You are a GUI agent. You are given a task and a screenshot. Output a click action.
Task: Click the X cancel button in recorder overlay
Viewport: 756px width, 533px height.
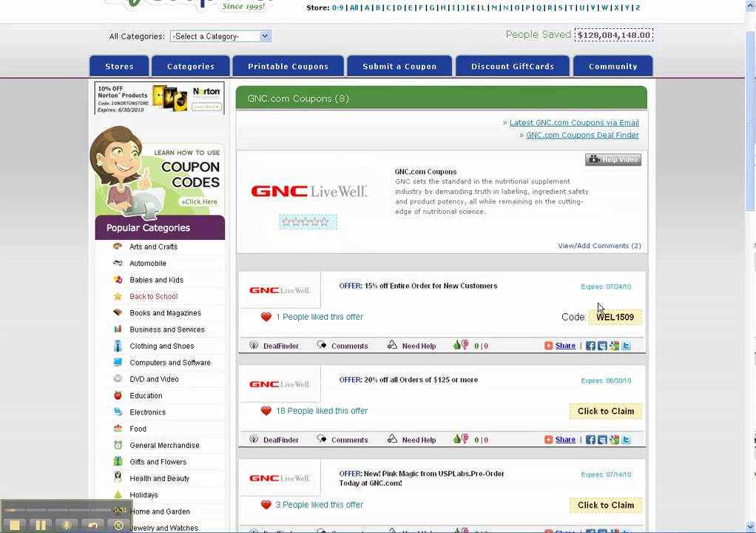click(118, 526)
